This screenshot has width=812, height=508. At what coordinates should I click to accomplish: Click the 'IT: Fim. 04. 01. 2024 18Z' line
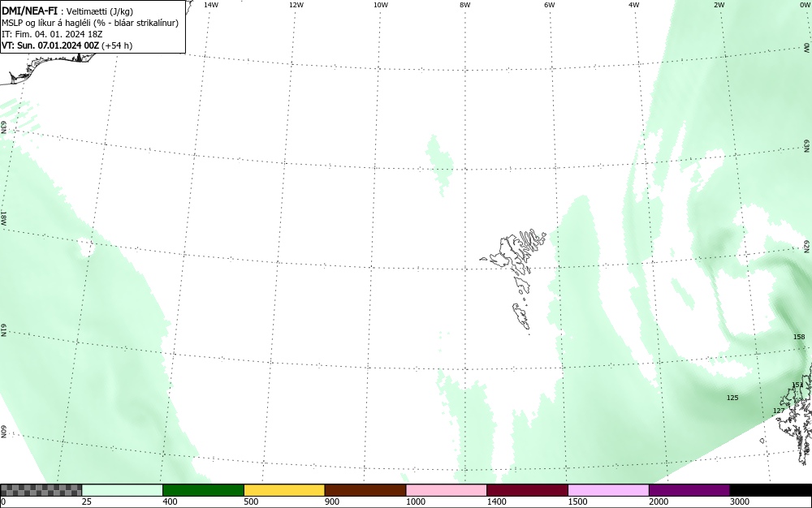(52, 34)
